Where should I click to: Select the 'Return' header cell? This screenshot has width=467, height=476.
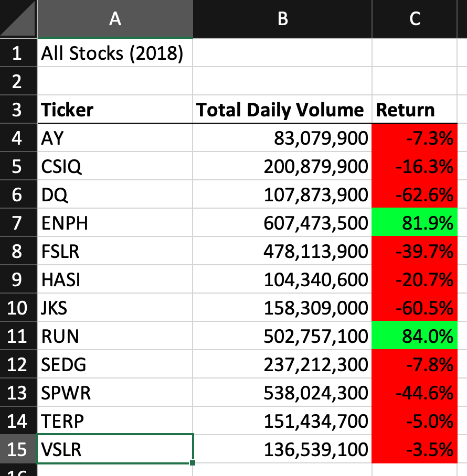(x=415, y=110)
